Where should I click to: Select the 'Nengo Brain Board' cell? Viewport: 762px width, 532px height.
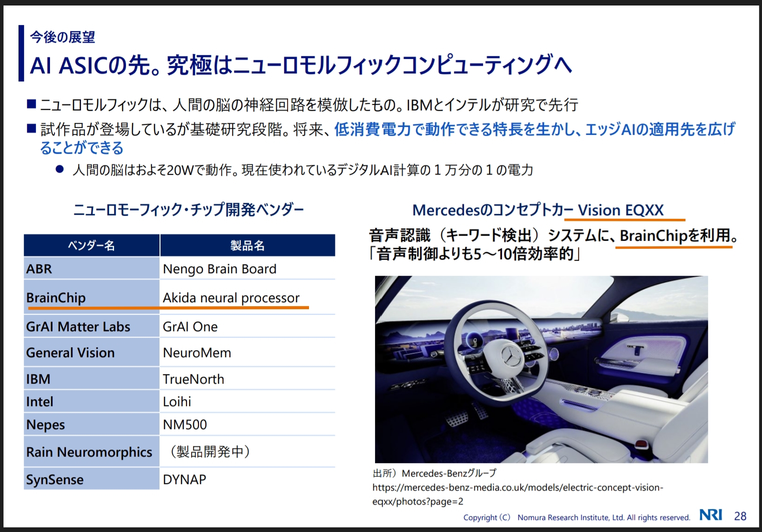(247, 268)
